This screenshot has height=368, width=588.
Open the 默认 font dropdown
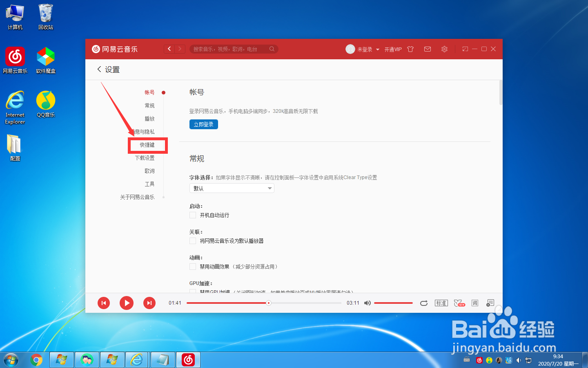pos(232,188)
